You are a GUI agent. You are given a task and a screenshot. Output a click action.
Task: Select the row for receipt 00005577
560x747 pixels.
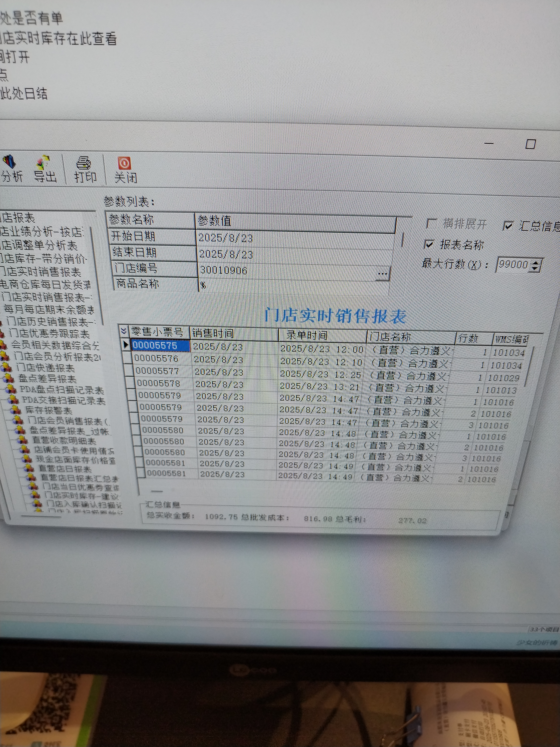[x=158, y=371]
